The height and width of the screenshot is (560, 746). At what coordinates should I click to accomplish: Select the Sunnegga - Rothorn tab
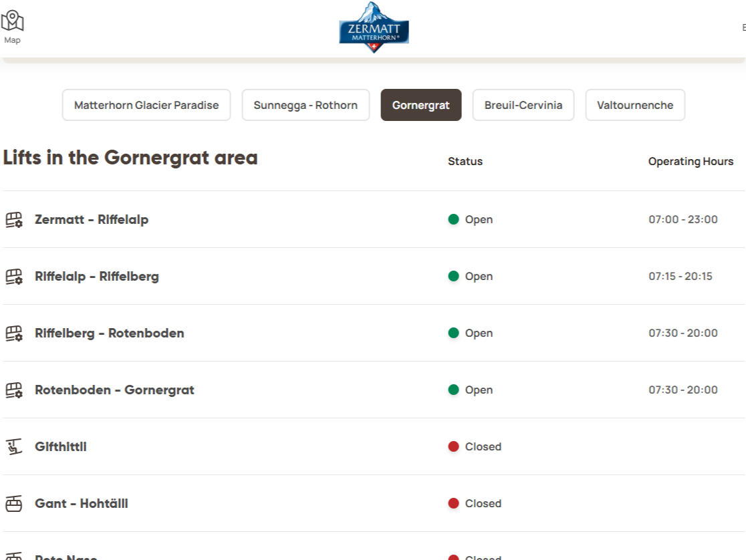305,105
